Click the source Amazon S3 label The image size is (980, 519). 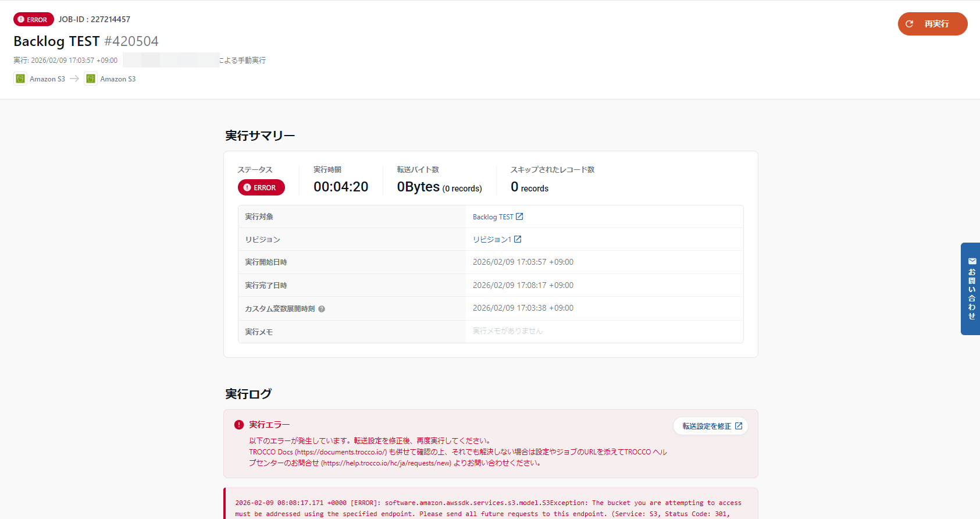pos(47,79)
